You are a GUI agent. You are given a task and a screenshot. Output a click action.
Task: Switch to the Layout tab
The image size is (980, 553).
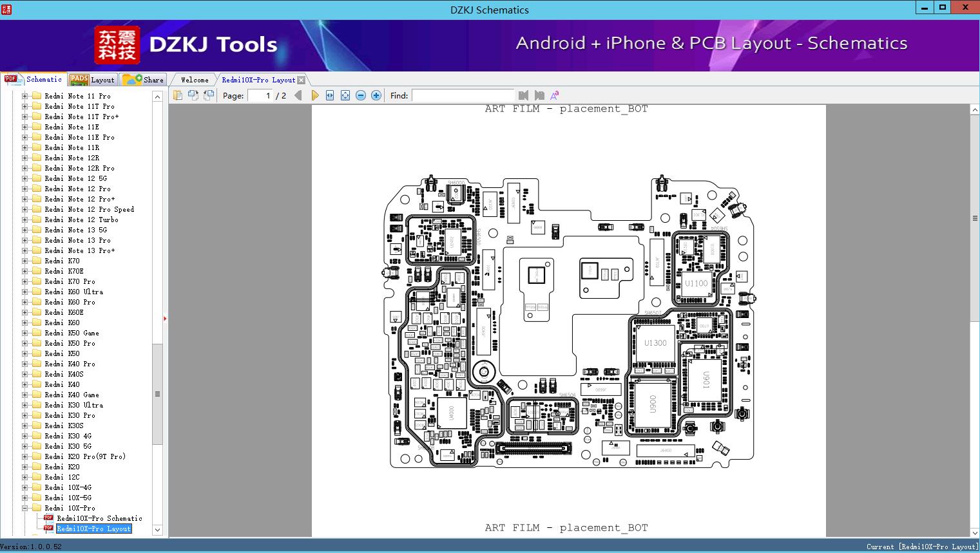click(92, 80)
